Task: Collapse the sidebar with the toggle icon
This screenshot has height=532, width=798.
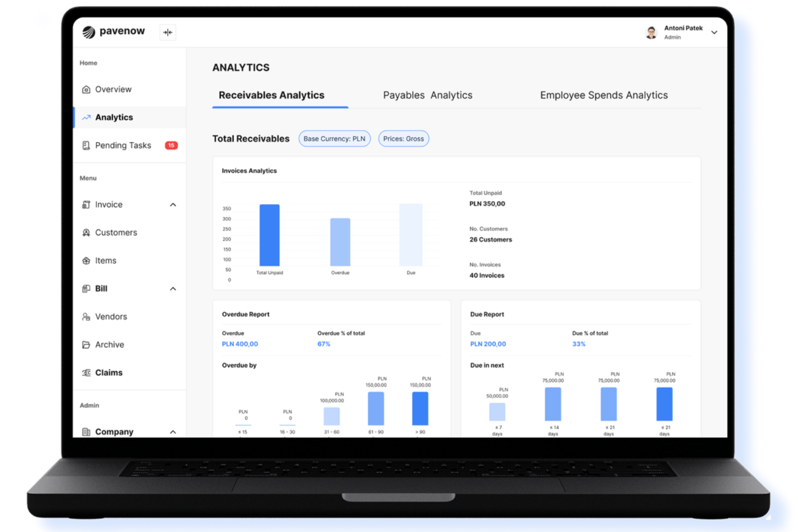Action: coord(168,32)
